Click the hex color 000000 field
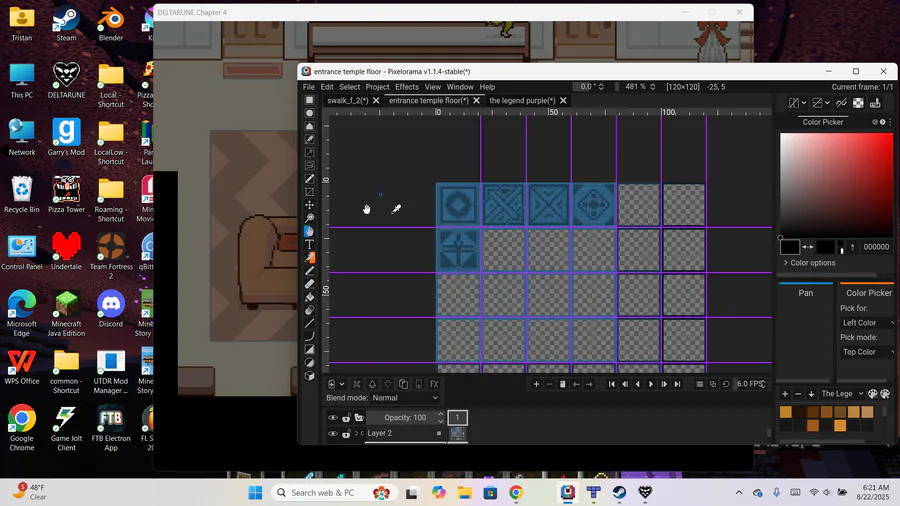The width and height of the screenshot is (900, 506). click(x=876, y=247)
